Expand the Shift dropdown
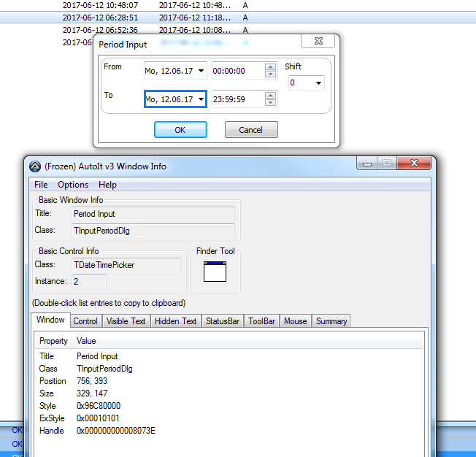476x457 pixels. tap(319, 83)
